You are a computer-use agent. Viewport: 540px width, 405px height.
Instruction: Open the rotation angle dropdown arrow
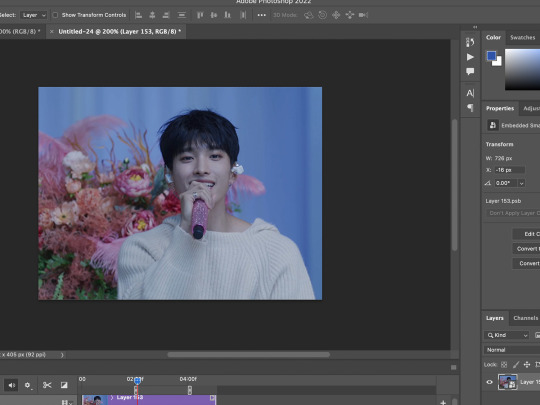tap(521, 183)
